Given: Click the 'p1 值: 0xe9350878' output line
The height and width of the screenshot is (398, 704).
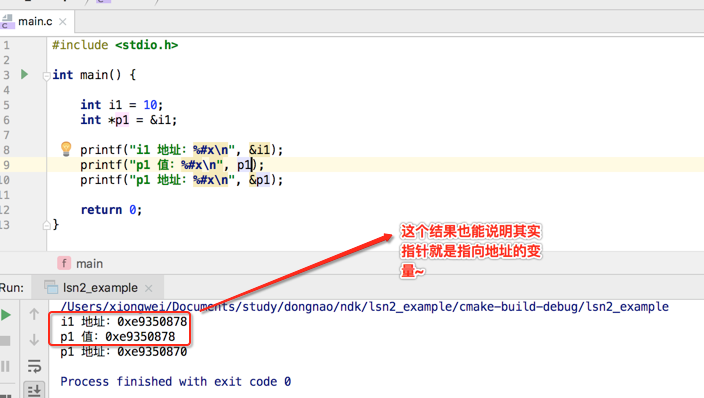Looking at the screenshot, I should pyautogui.click(x=118, y=336).
